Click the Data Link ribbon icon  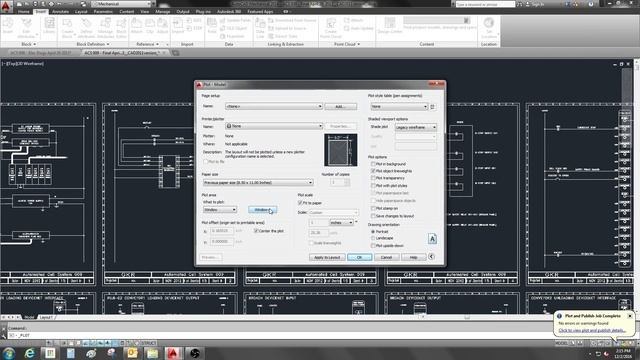point(260,27)
